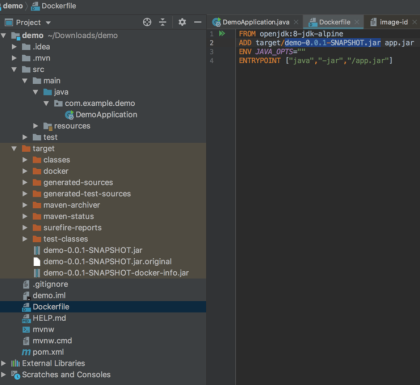Select the .gitignore file

50,284
